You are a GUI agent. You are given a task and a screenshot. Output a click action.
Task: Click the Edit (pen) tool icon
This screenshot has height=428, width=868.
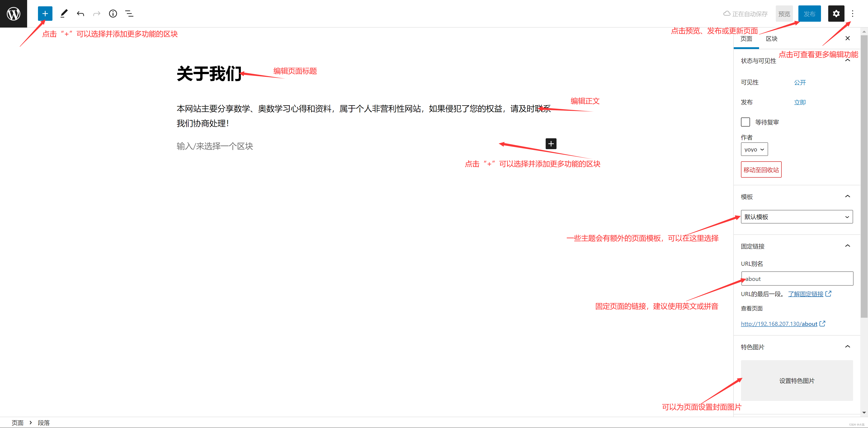coord(63,13)
